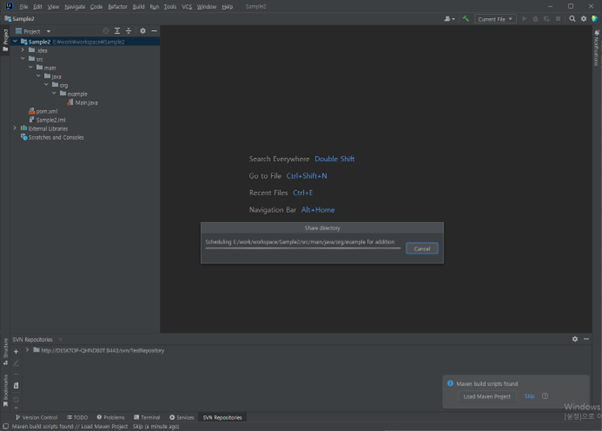
Task: Expand External Libraries node
Action: pyautogui.click(x=15, y=128)
